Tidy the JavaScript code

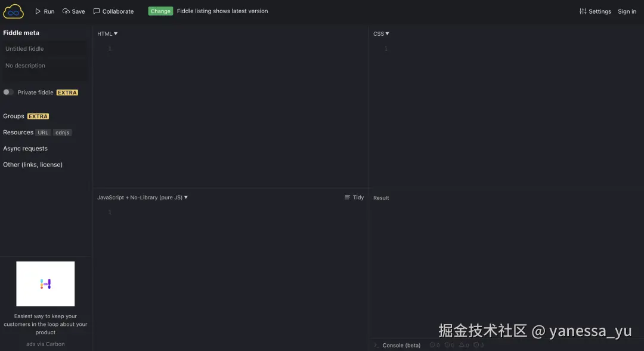click(354, 197)
